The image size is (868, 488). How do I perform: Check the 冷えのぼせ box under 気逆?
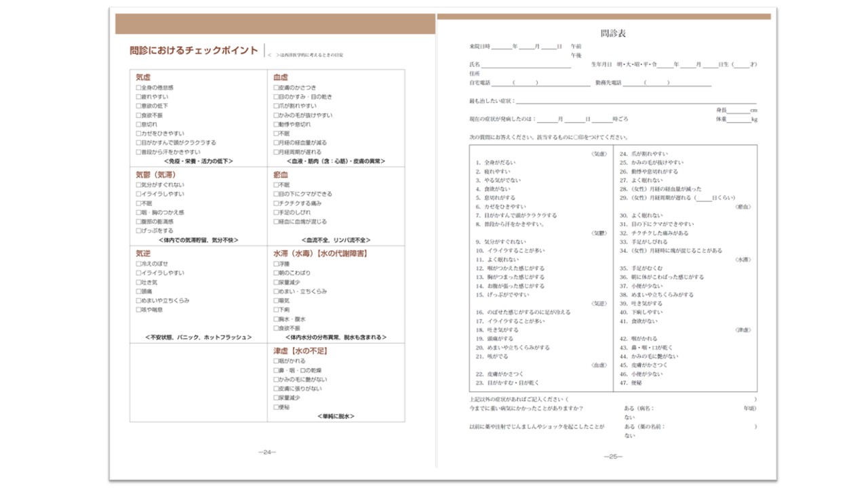click(x=138, y=264)
